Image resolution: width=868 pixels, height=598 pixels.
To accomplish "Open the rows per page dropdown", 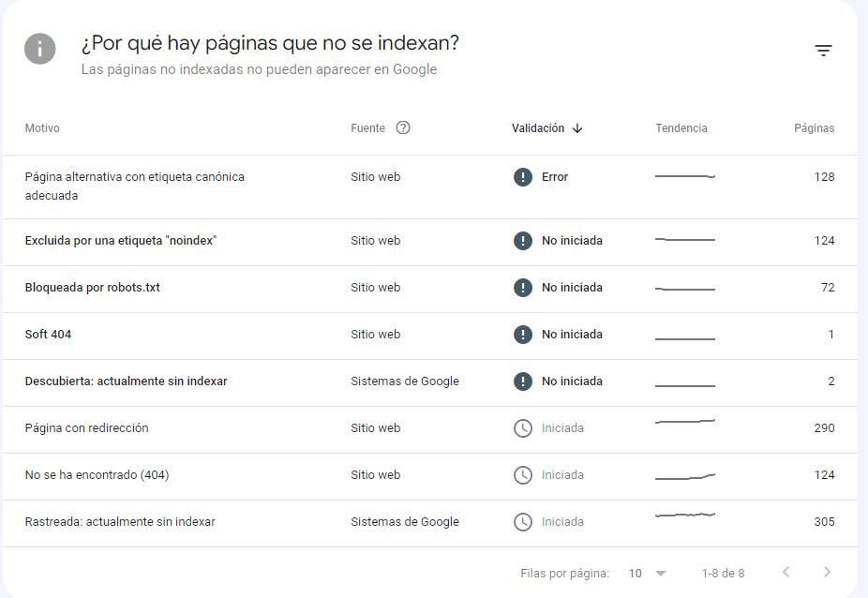I will pyautogui.click(x=647, y=573).
